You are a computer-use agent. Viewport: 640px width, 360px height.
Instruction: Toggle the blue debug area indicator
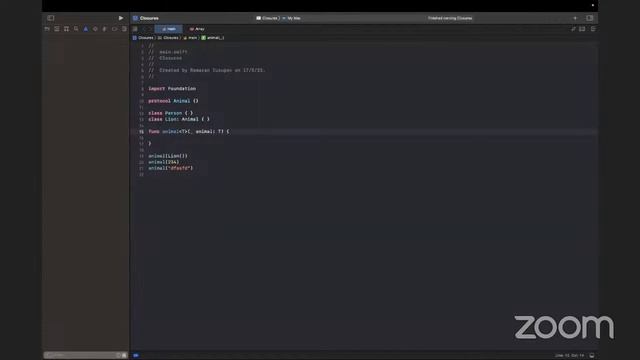136,356
